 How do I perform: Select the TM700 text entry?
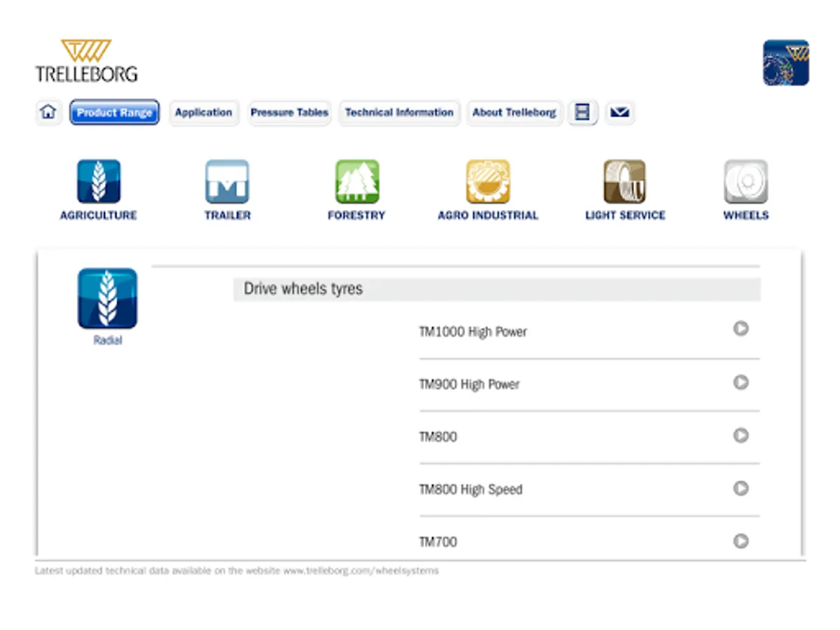pos(438,542)
